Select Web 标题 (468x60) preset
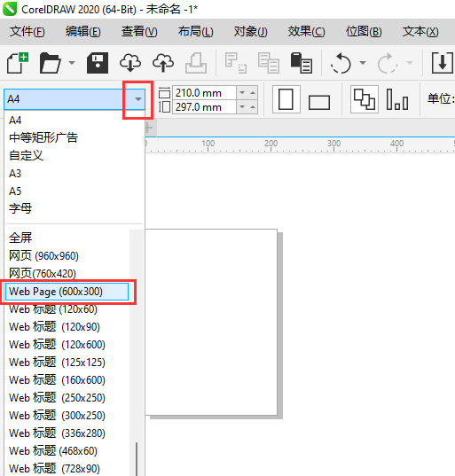Image resolution: width=455 pixels, height=476 pixels. pos(67,451)
